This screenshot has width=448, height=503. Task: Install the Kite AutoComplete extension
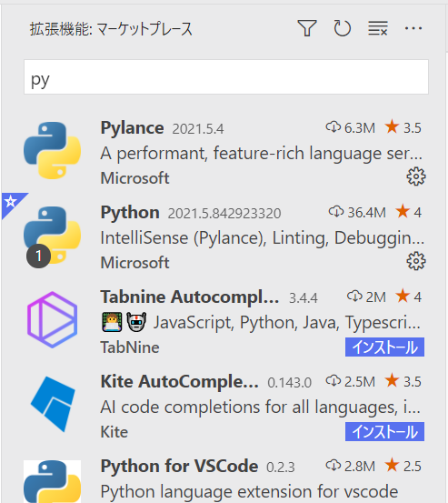coord(384,431)
